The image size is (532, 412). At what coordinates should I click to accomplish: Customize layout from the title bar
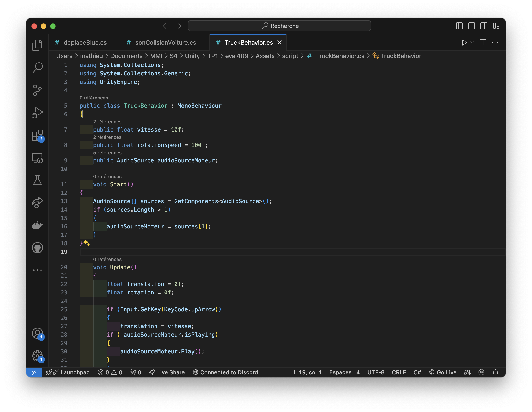[496, 26]
